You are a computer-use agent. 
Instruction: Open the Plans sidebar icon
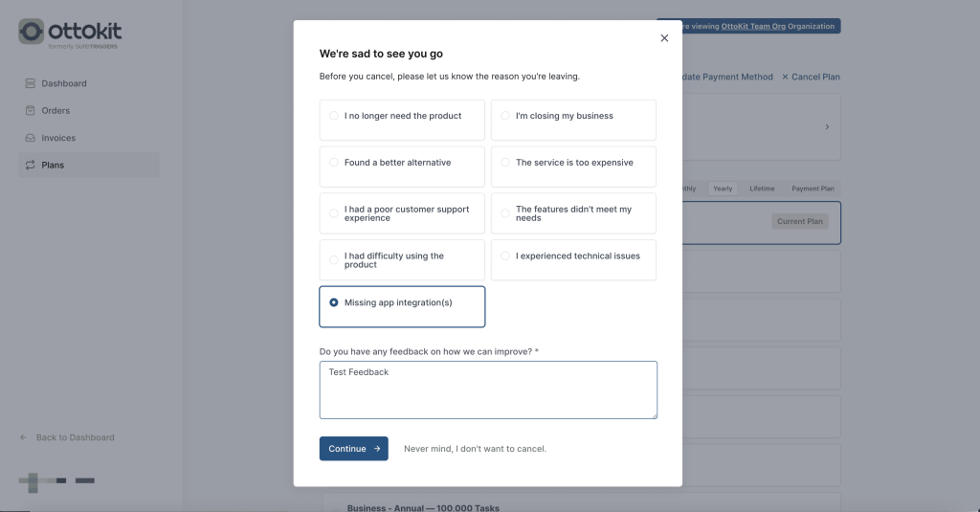click(31, 165)
